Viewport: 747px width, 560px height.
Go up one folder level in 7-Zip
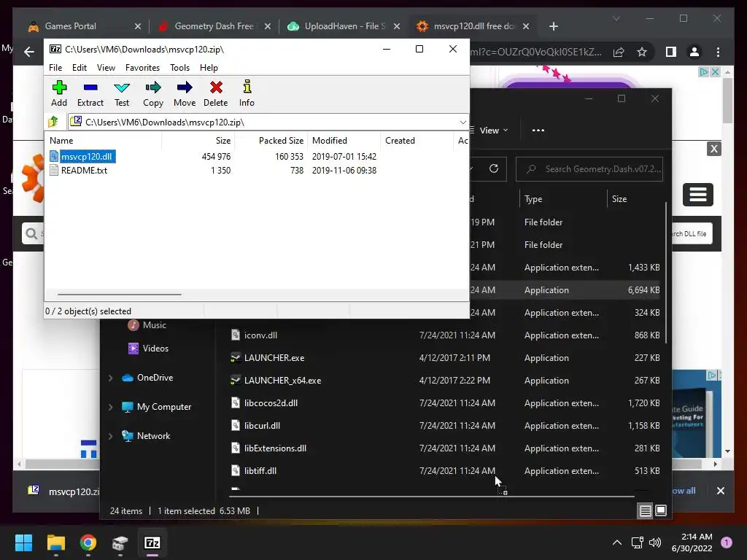[53, 122]
